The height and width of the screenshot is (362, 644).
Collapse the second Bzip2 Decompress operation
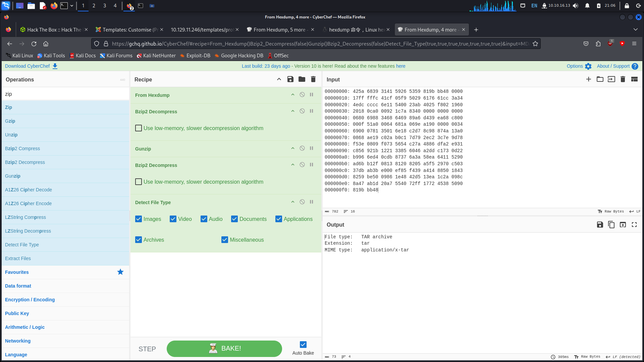[x=293, y=165]
